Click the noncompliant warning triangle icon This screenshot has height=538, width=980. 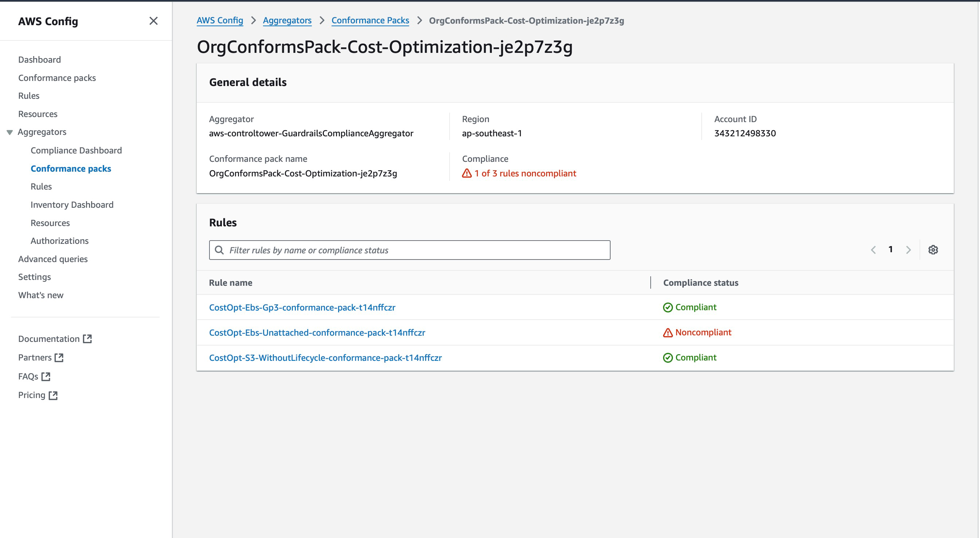click(x=668, y=332)
